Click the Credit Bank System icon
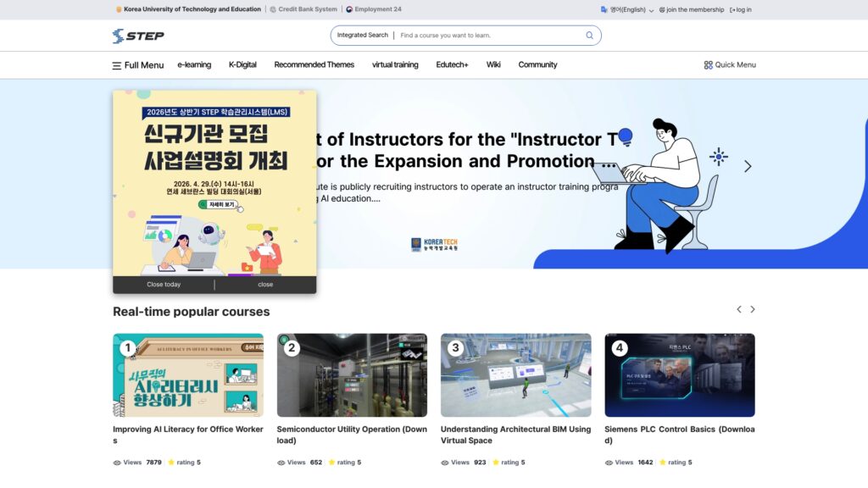 (273, 9)
